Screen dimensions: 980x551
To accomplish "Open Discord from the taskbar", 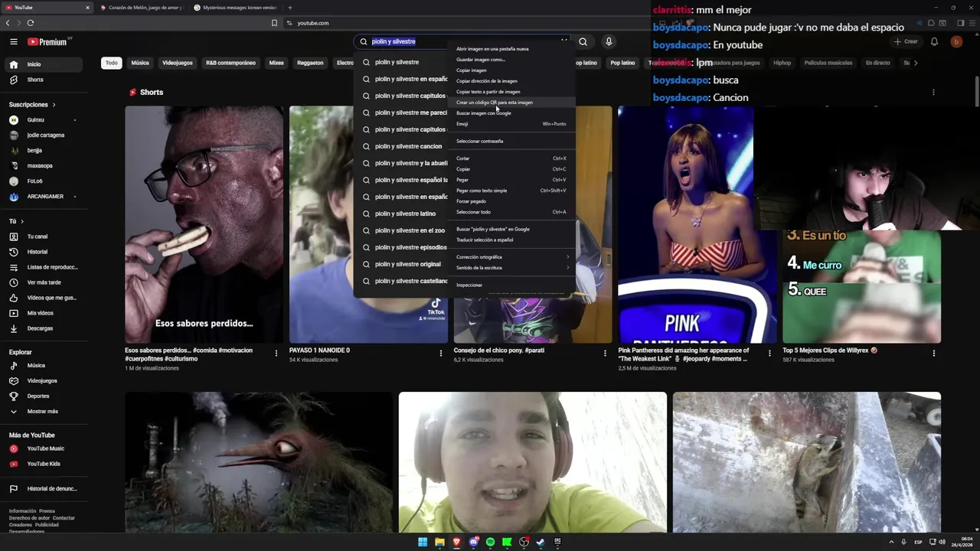I will pyautogui.click(x=473, y=542).
